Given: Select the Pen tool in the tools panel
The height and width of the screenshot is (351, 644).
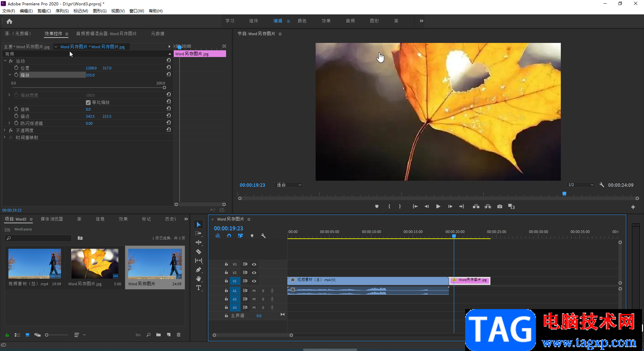Looking at the screenshot, I should click(199, 270).
